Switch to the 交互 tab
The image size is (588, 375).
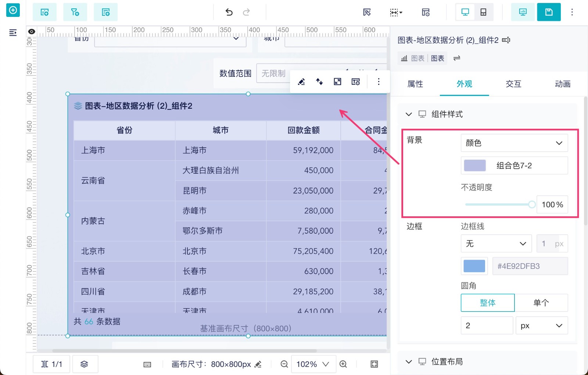513,84
